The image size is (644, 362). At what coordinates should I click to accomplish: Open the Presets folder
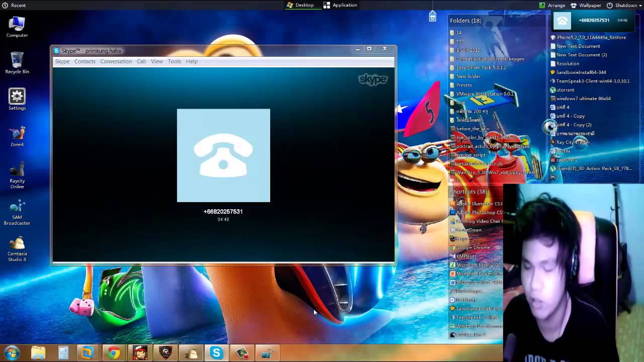click(461, 85)
